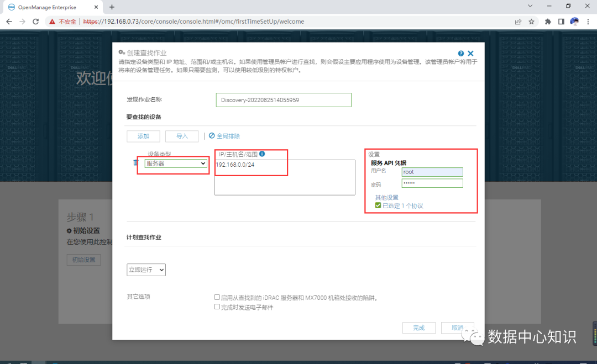Click the help question mark icon in dialog
Screen dimensions: 597x364
pyautogui.click(x=460, y=54)
